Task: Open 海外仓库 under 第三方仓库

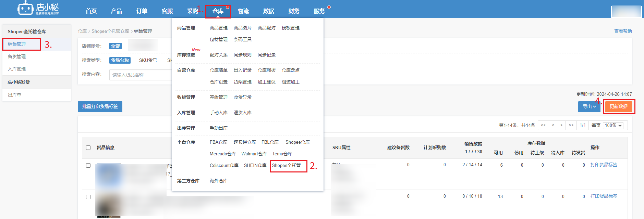Action: 219,181
